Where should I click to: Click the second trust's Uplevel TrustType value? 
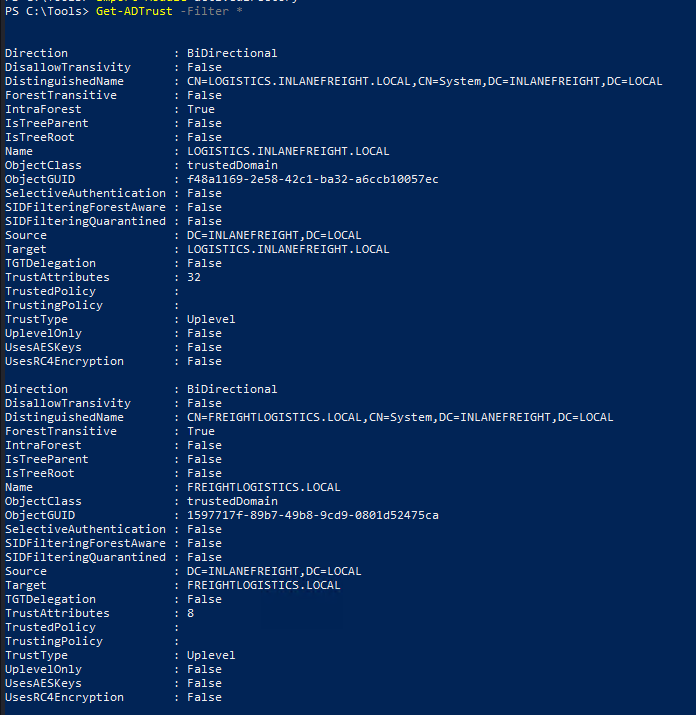click(211, 656)
